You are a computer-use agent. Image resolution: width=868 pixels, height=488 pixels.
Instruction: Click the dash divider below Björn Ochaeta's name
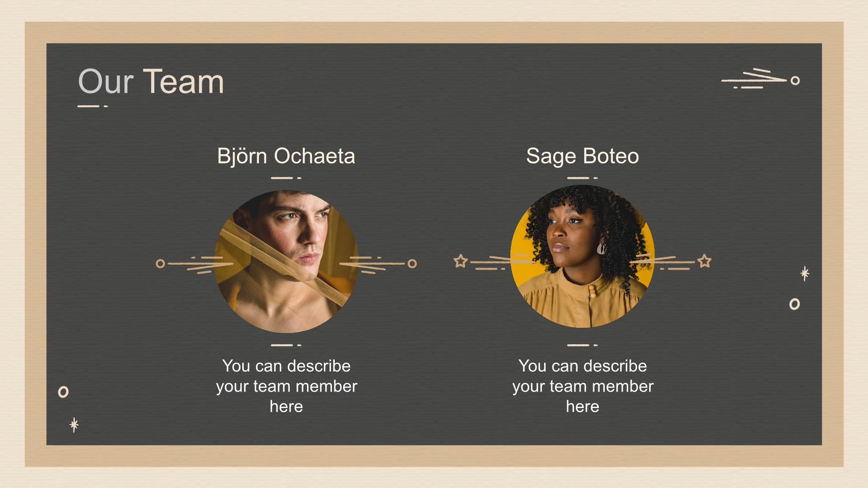coord(286,178)
